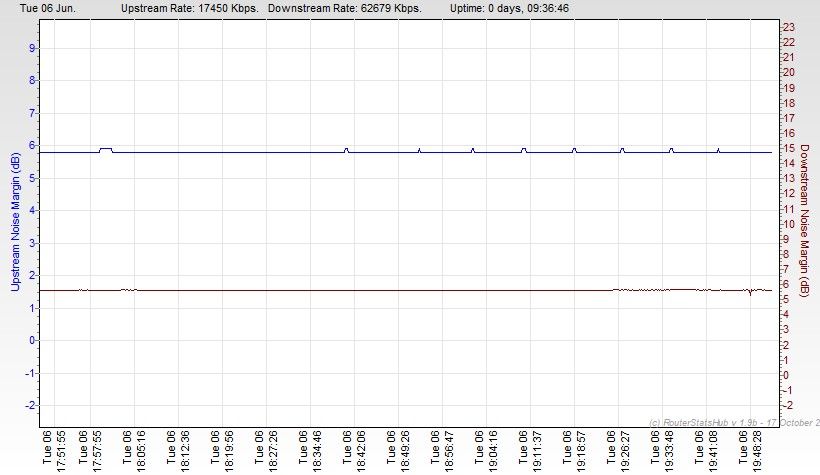Click the downstream axis value 12
This screenshot has height=475, width=820.
(x=789, y=194)
